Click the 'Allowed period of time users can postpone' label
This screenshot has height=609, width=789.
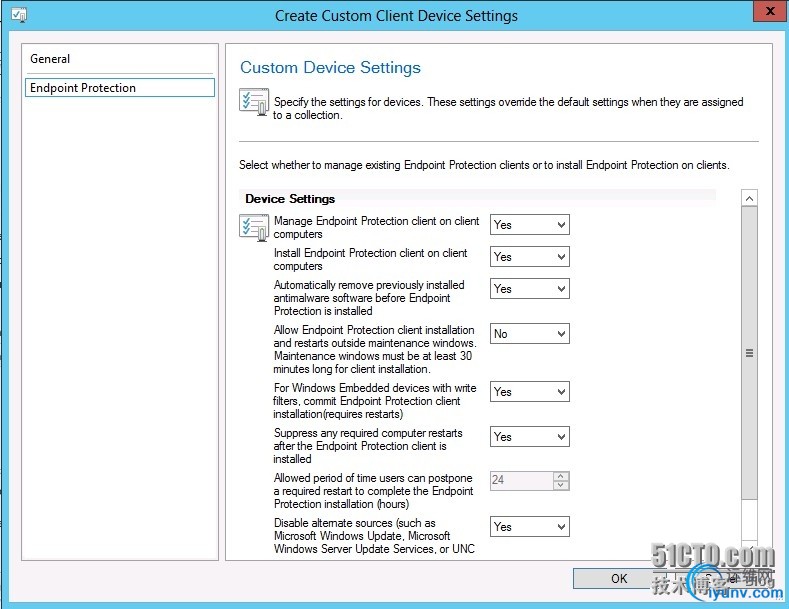coord(373,491)
